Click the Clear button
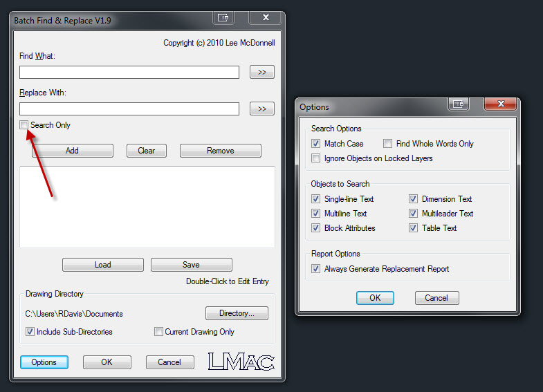The image size is (543, 392). [147, 151]
